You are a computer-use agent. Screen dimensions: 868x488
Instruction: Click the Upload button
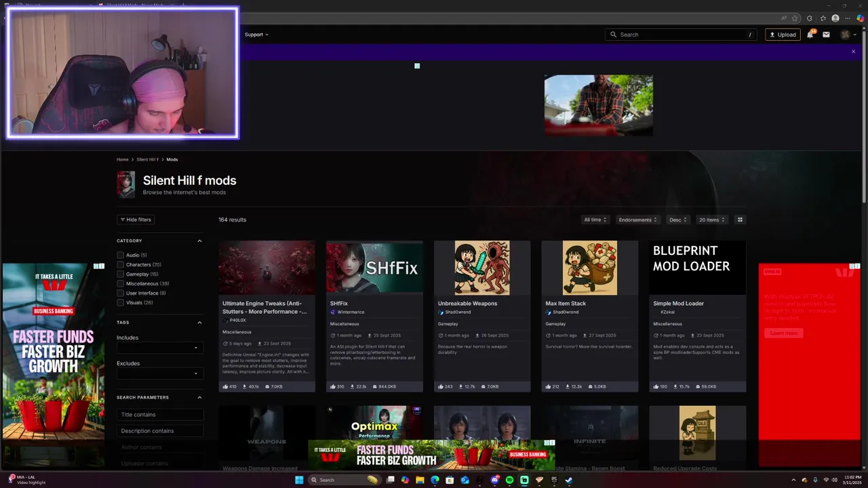(783, 35)
